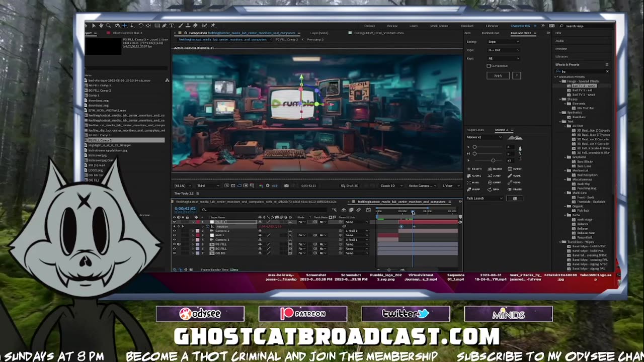Click the WARP tool in Motion panel
This screenshot has height=362, width=644.
pyautogui.click(x=473, y=190)
